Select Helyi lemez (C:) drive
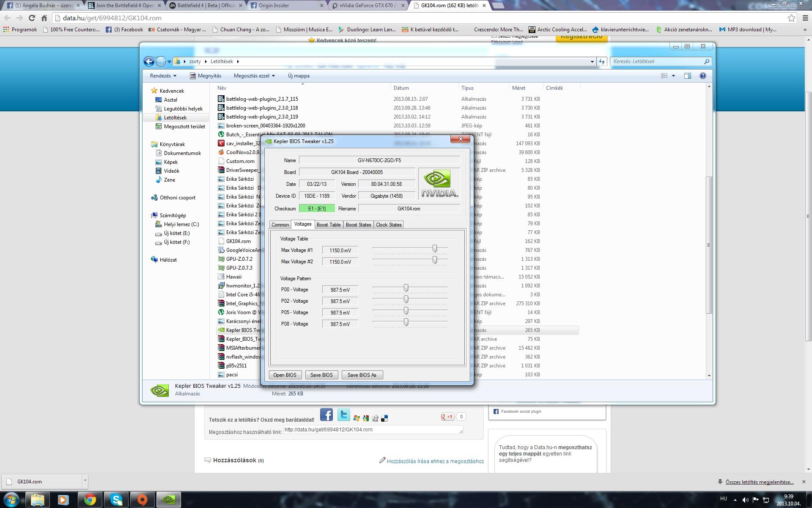The image size is (812, 508). [181, 224]
